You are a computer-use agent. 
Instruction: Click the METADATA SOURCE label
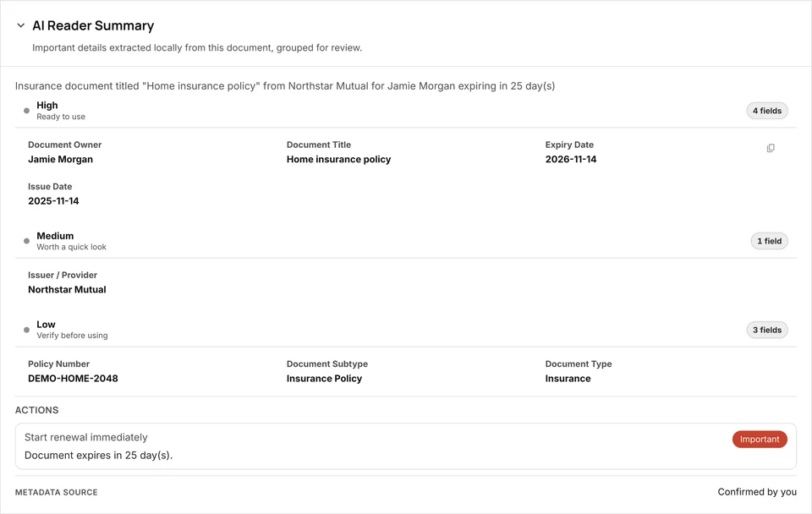click(x=56, y=492)
